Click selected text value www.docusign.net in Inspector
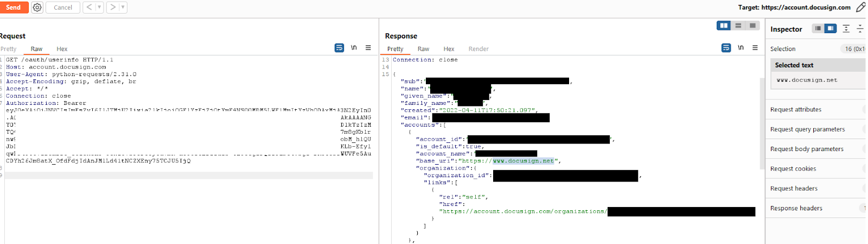Screen dimensions: 868x244 point(807,80)
